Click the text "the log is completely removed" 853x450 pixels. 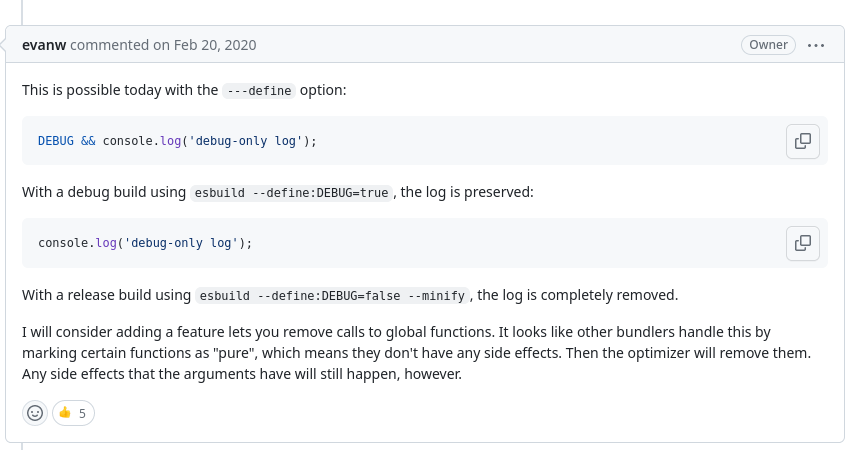(576, 295)
